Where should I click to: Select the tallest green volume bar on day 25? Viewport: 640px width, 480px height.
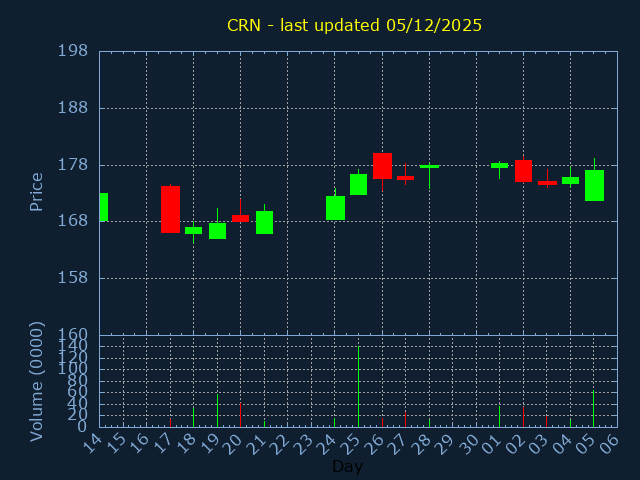click(358, 387)
